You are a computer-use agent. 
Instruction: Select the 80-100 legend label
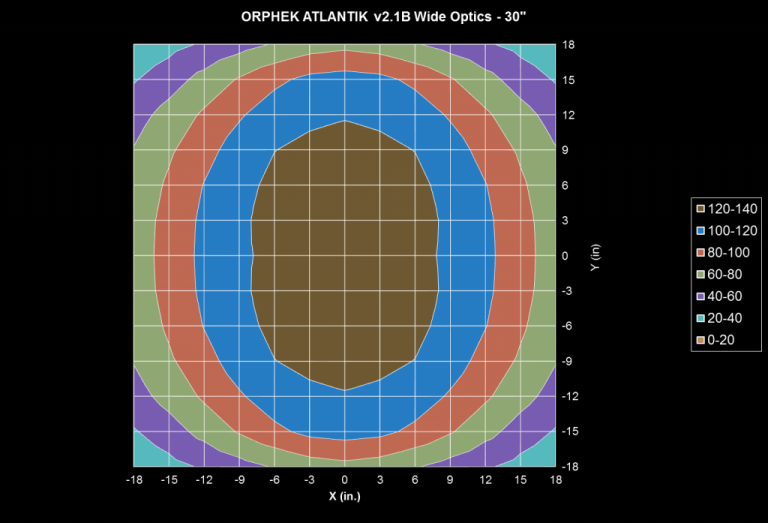click(x=728, y=253)
